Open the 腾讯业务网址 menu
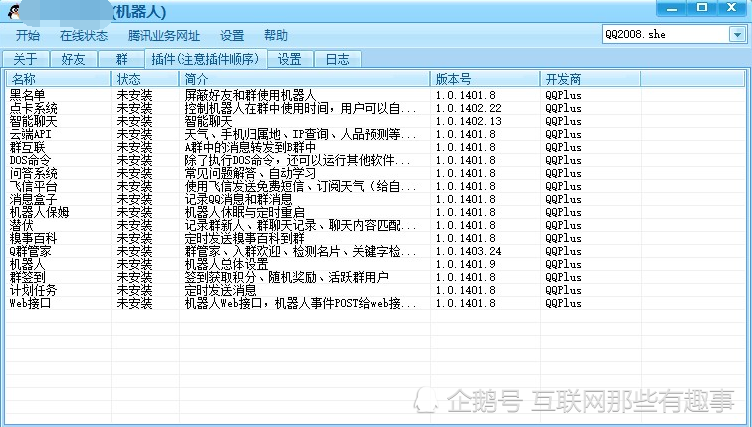Screen dimensions: 752x427 coord(164,36)
